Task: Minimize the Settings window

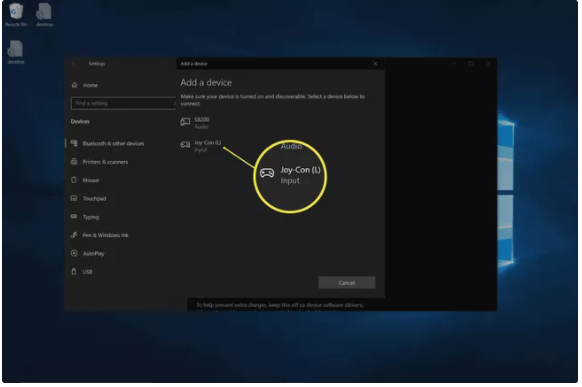Action: click(453, 64)
